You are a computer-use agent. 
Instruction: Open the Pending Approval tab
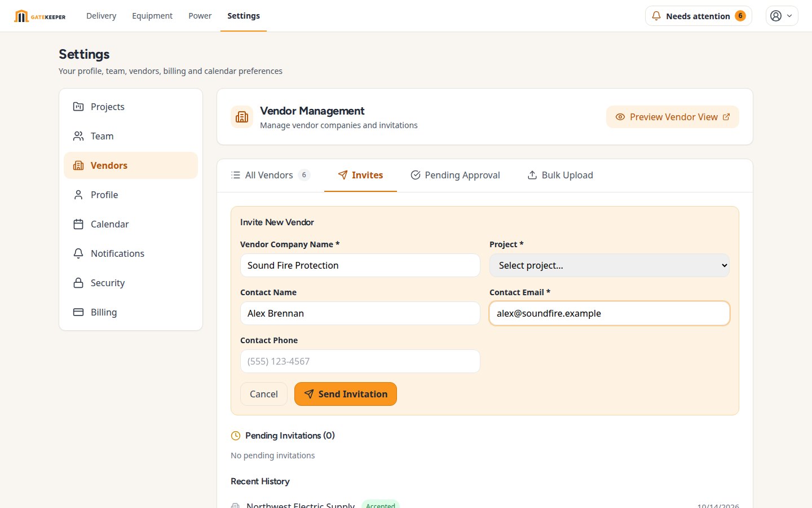455,175
